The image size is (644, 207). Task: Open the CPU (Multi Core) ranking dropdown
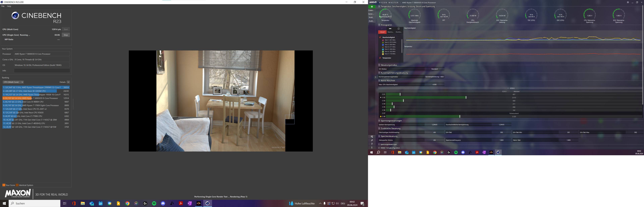tap(13, 82)
